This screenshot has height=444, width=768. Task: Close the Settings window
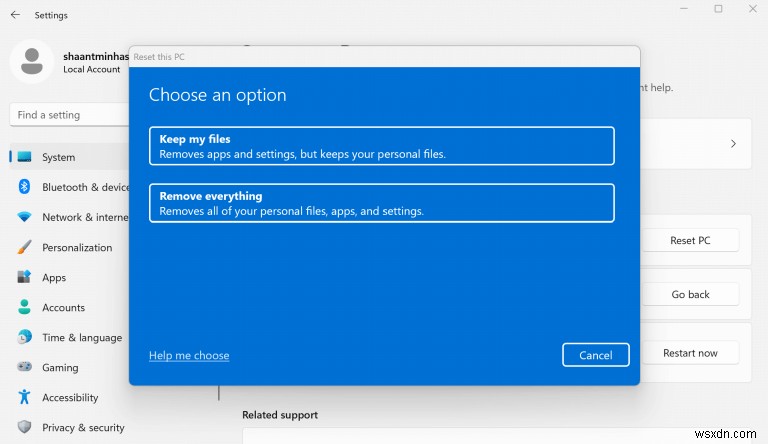click(753, 9)
